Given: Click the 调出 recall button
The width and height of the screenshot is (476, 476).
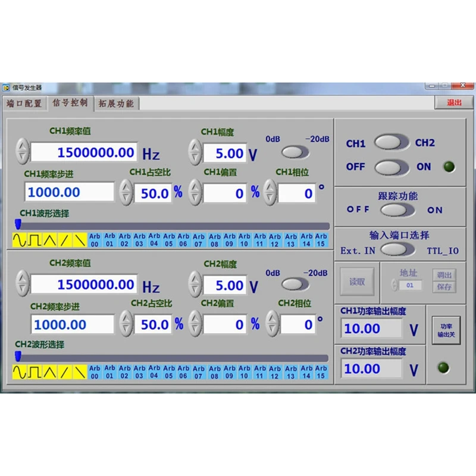Looking at the screenshot, I should 444,275.
